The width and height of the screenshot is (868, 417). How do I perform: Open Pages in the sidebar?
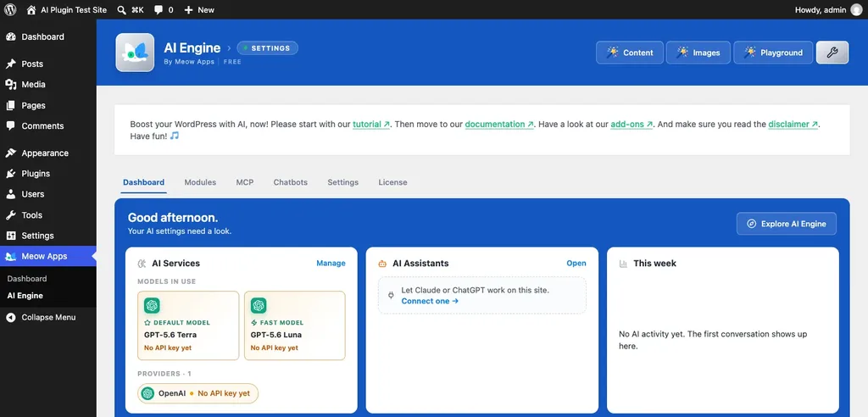(x=48, y=105)
